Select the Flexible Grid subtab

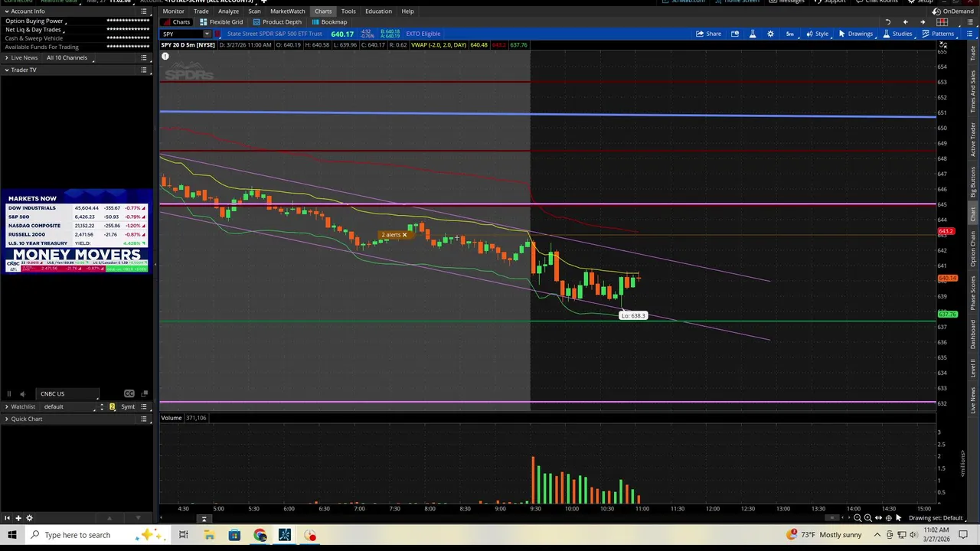tap(221, 22)
